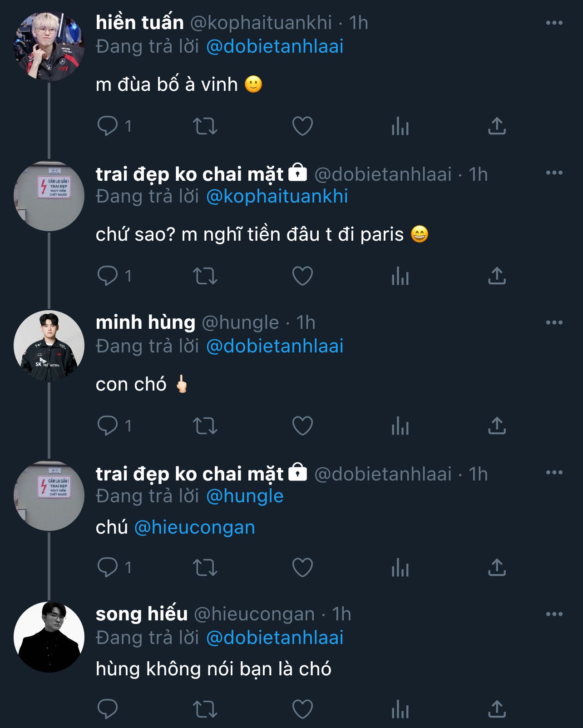
Task: Open the @hungle reply-to link
Action: click(245, 496)
